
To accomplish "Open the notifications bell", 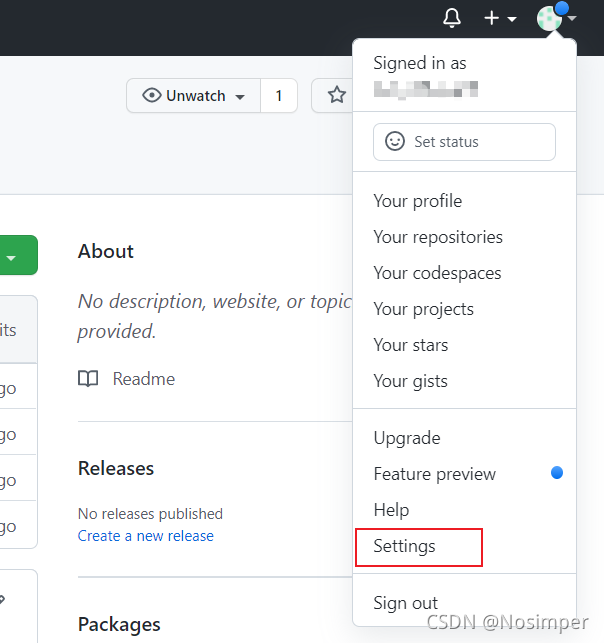I will [x=451, y=18].
